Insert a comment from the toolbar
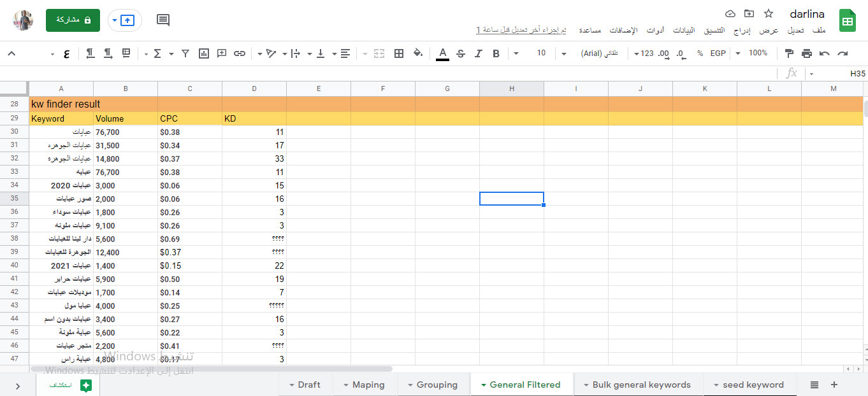The image size is (868, 396). coord(222,53)
